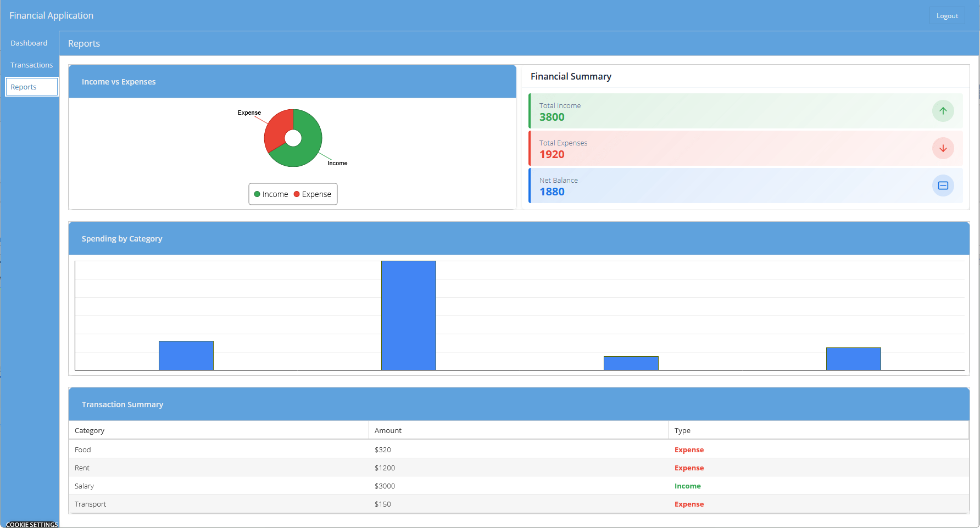Click the Spending by Category header
Screen dimensions: 980x528
519,238
